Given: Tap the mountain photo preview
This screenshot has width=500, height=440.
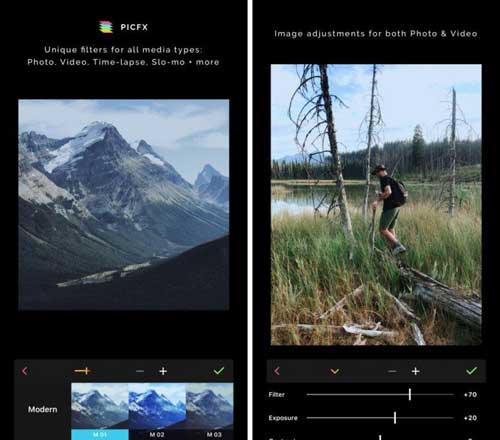Looking at the screenshot, I should (x=124, y=205).
